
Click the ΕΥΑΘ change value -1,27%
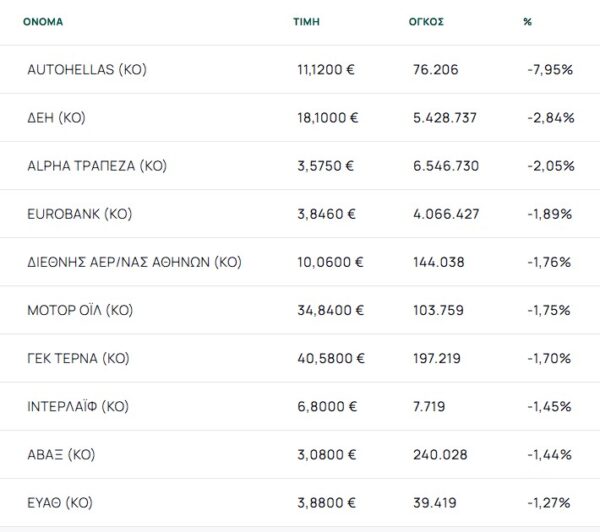click(x=550, y=502)
